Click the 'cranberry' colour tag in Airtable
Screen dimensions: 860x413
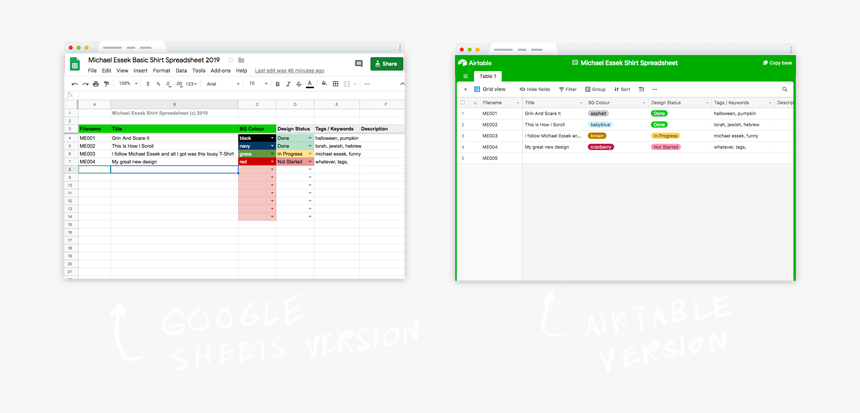601,147
